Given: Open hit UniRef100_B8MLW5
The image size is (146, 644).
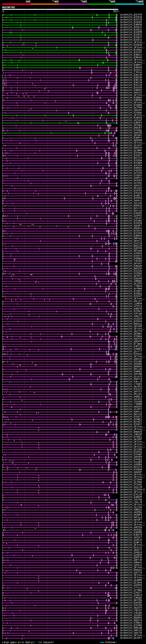Looking at the screenshot, I should tap(131, 628).
